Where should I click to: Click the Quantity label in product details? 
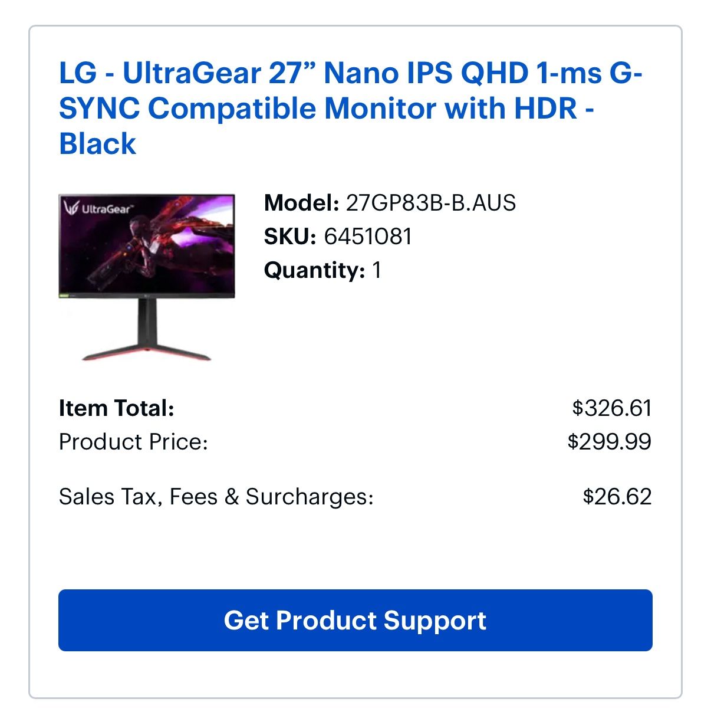(312, 271)
